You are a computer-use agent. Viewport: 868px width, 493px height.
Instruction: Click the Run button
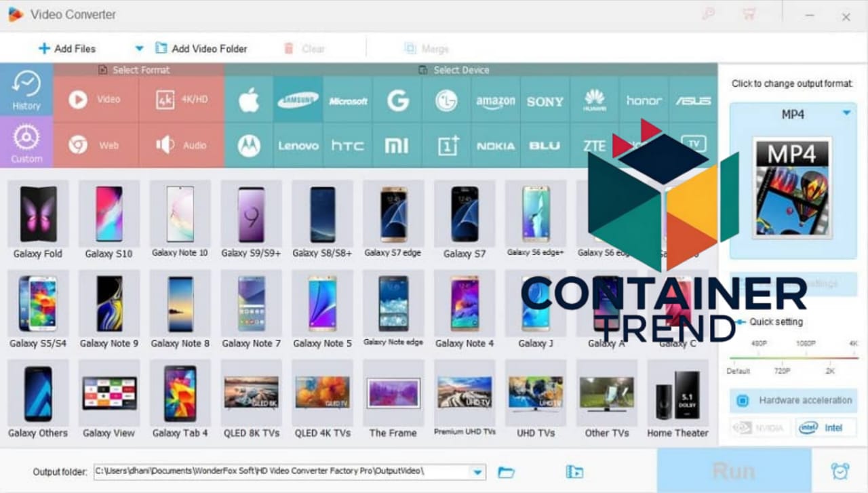pos(734,471)
